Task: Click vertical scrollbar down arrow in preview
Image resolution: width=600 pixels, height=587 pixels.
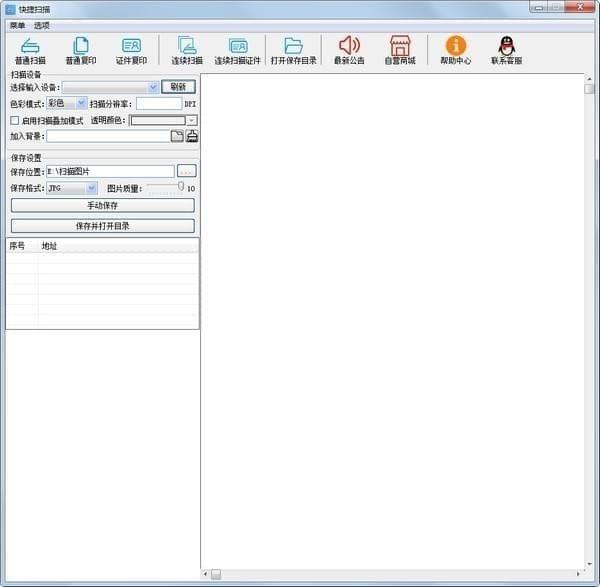Action: pyautogui.click(x=589, y=564)
